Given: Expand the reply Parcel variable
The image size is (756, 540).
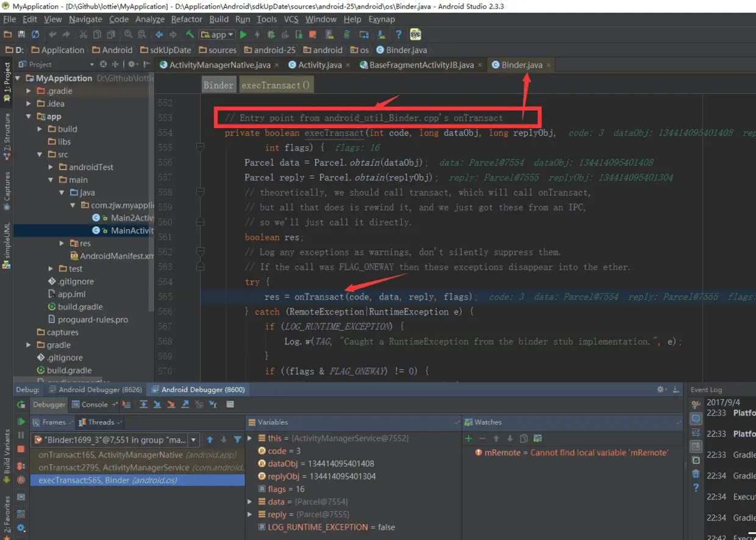Looking at the screenshot, I should tap(250, 514).
